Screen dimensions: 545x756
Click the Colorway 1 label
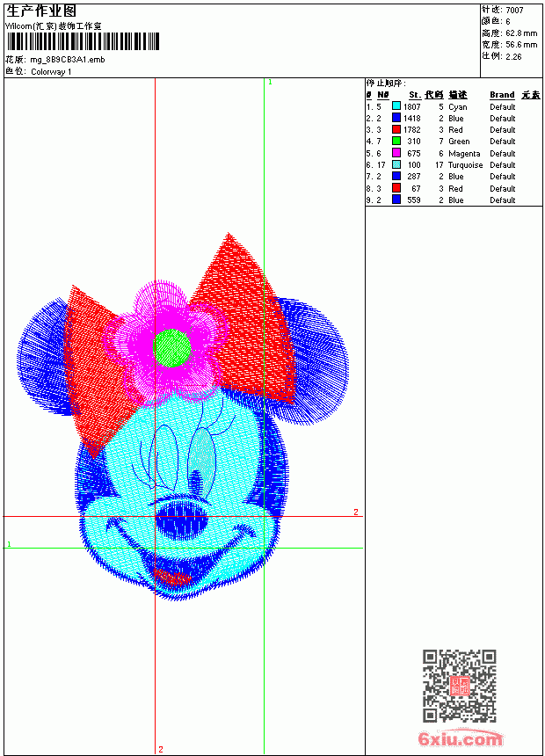pos(51,72)
